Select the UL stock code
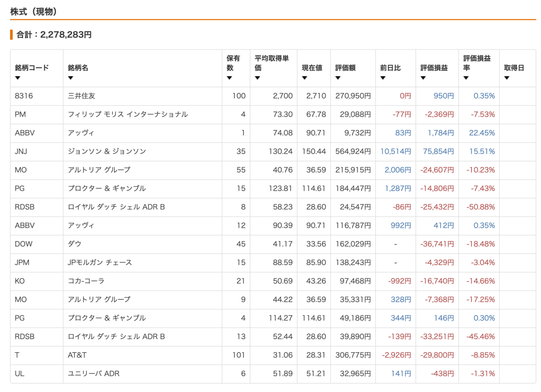541x392 pixels. click(x=19, y=374)
